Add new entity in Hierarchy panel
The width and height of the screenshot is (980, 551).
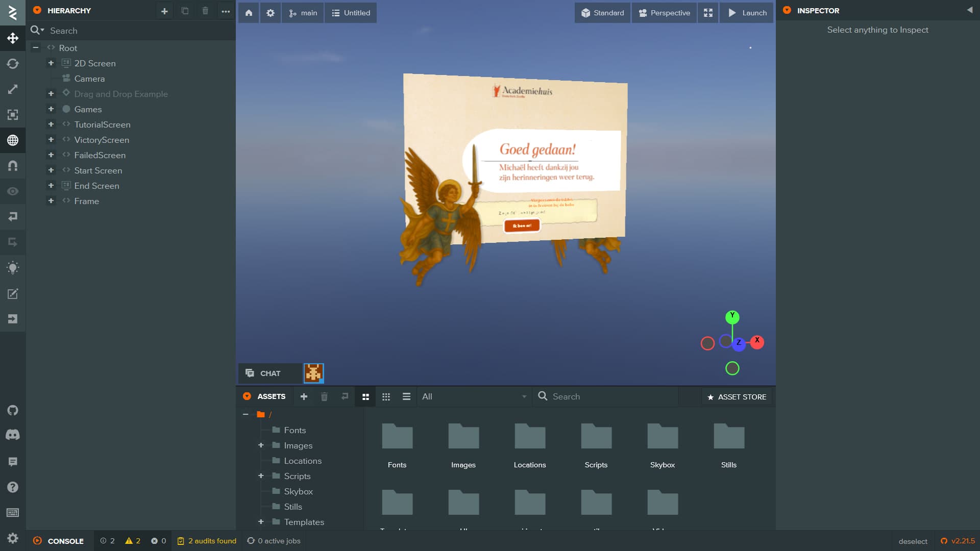point(164,11)
